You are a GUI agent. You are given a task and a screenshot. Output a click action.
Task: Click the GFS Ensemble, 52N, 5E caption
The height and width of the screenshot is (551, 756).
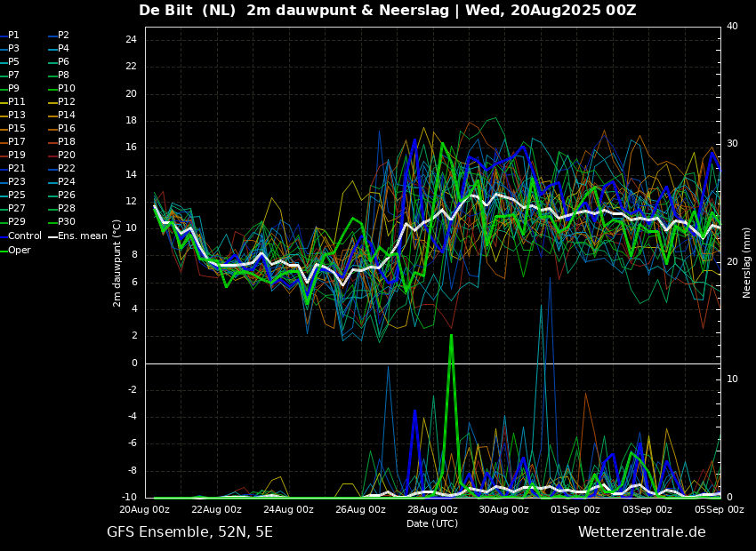[x=189, y=532]
